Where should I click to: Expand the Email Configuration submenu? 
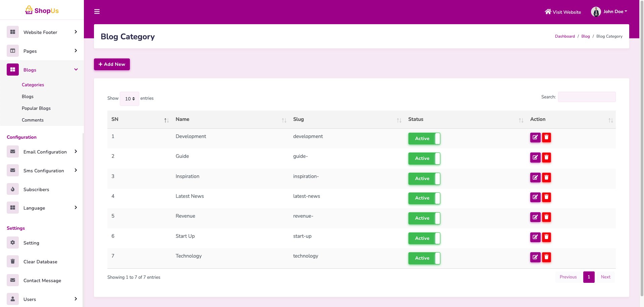pos(45,152)
